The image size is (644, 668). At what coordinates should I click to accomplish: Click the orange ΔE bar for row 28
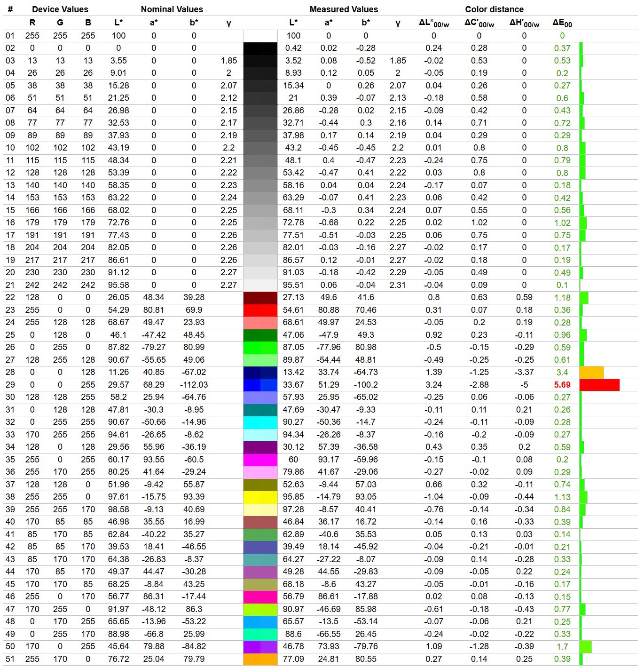tap(591, 372)
